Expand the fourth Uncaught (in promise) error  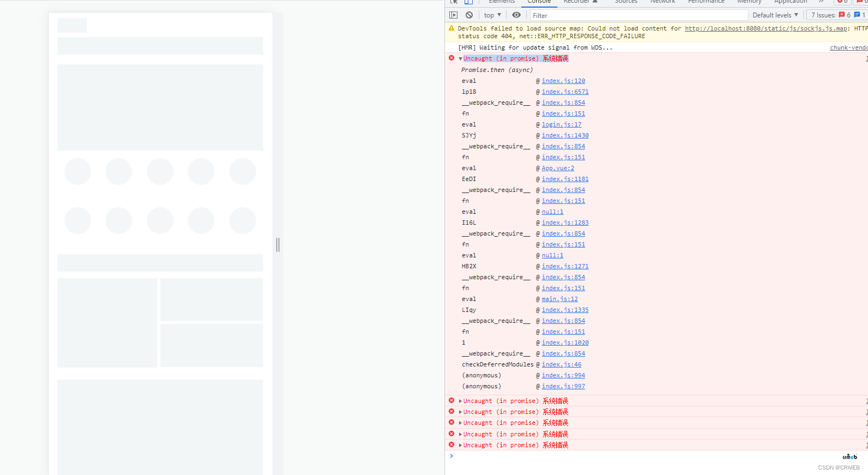click(x=461, y=423)
